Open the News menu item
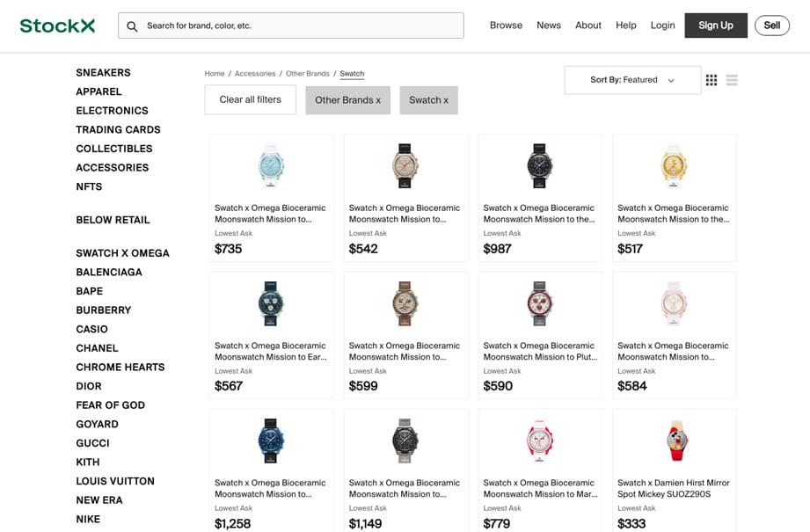This screenshot has width=810, height=532. point(549,26)
